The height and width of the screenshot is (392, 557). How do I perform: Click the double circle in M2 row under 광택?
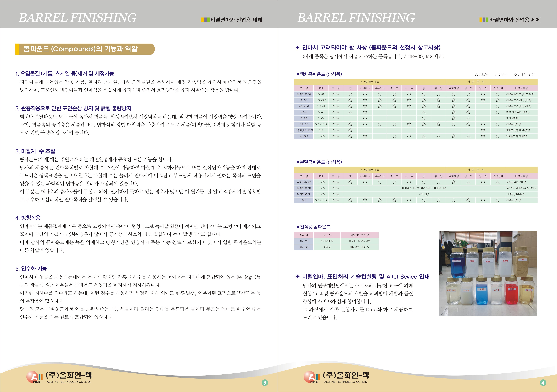click(x=468, y=200)
